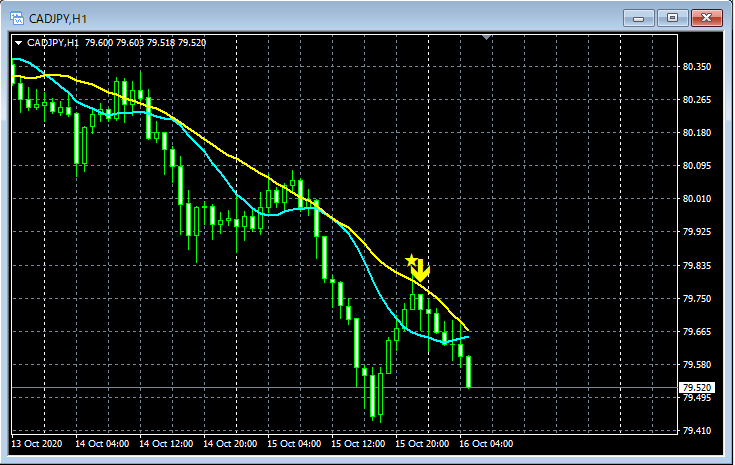Click the 79.925 price scale label

pos(697,232)
